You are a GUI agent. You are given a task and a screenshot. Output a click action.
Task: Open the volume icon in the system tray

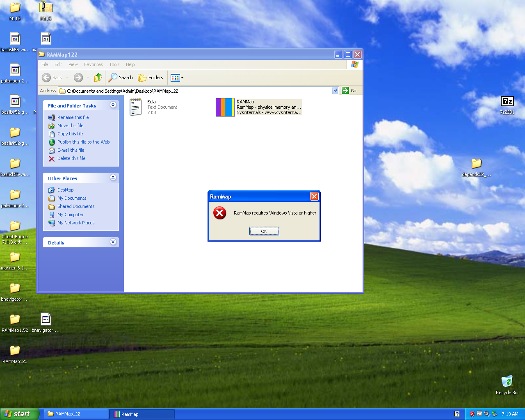tap(486, 414)
